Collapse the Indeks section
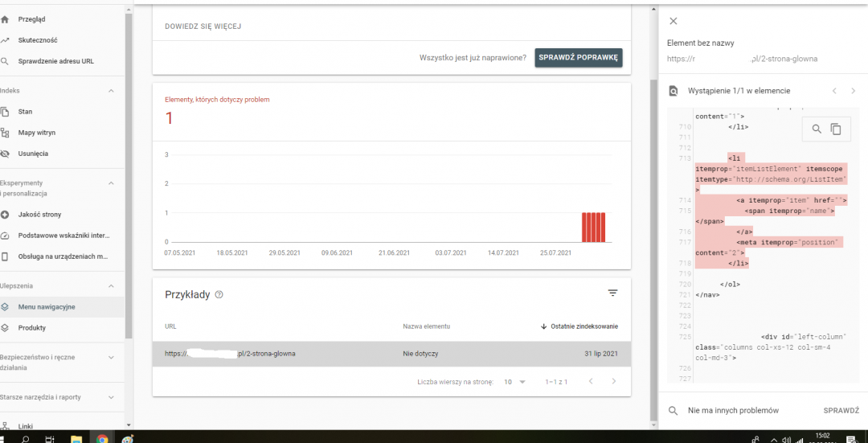This screenshot has width=868, height=443. 112,91
